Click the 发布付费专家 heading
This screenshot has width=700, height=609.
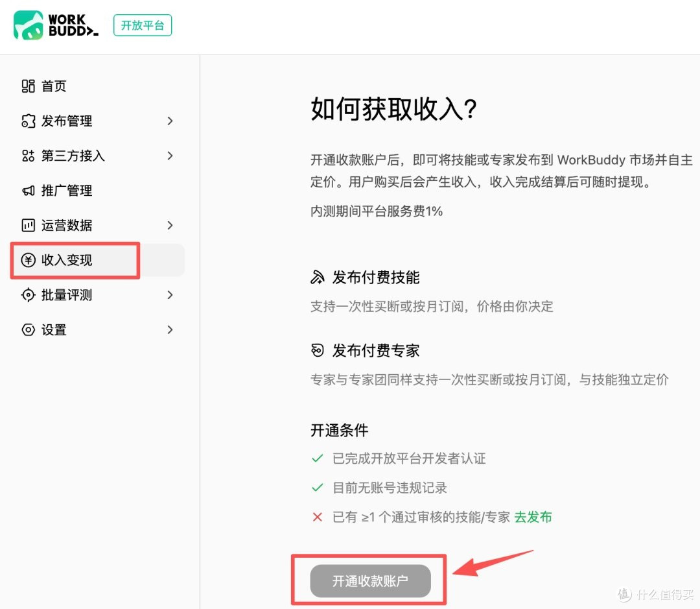(376, 350)
